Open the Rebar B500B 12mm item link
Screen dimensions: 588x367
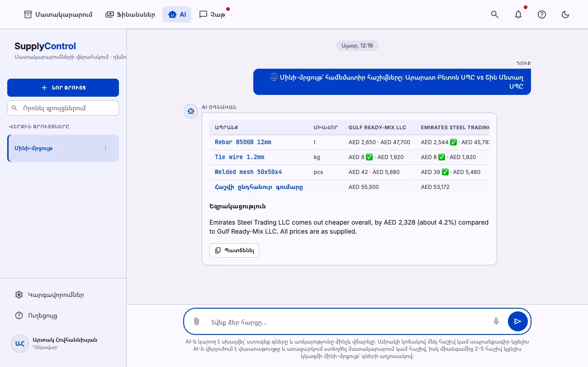point(243,142)
